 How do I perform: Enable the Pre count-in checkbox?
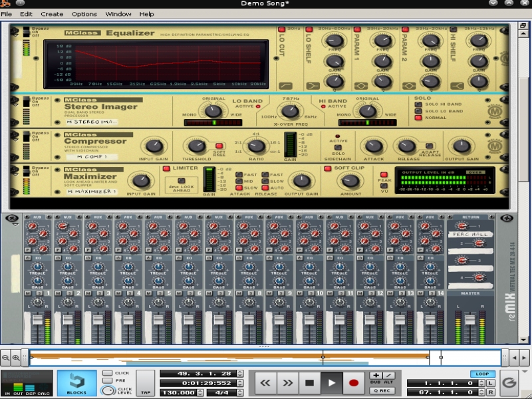coord(107,381)
